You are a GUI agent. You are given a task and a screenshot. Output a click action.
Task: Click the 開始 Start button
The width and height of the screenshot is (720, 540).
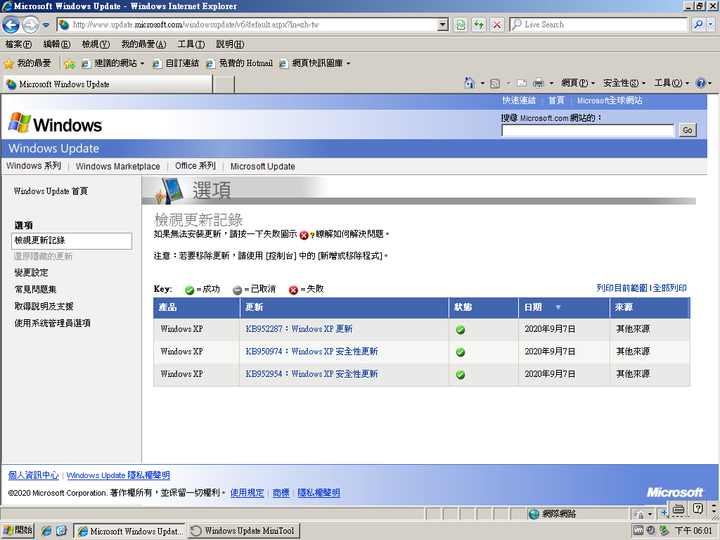tap(17, 531)
